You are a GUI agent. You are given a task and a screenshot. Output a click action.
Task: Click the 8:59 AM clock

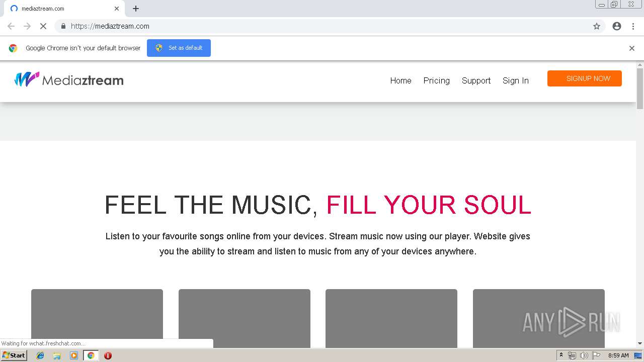pos(618,355)
